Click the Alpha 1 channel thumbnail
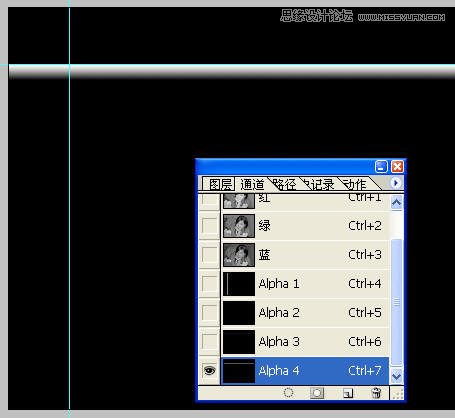The image size is (455, 418). tap(239, 284)
